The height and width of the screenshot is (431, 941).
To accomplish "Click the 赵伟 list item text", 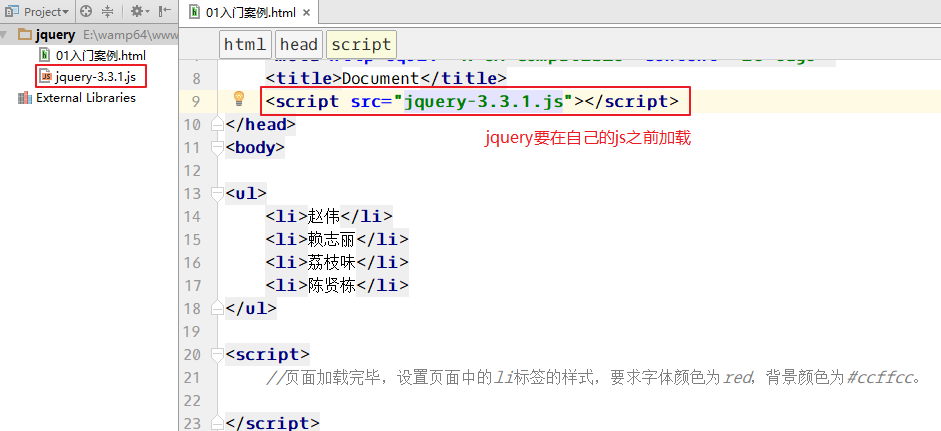I will (323, 216).
